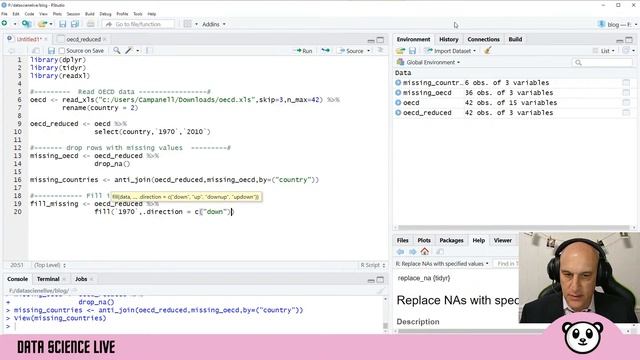640x360 pixels.
Task: Click the Open File folder icon
Action: click(42, 24)
